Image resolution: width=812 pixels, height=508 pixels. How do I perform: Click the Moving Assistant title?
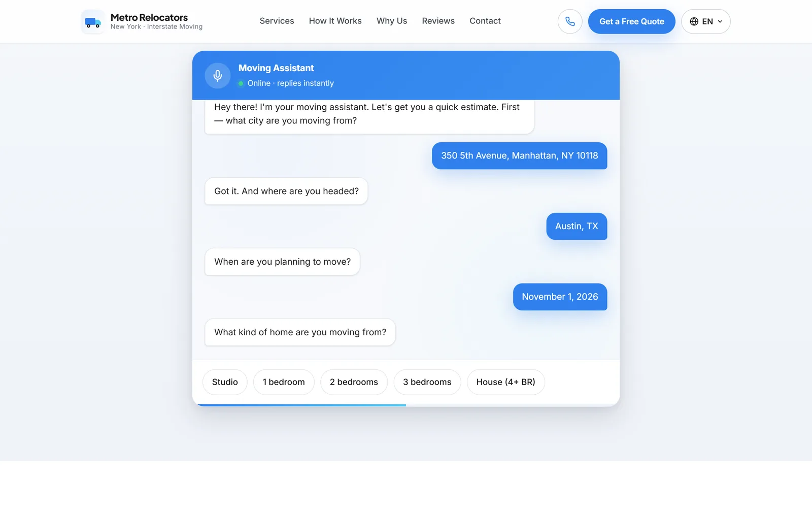(276, 68)
